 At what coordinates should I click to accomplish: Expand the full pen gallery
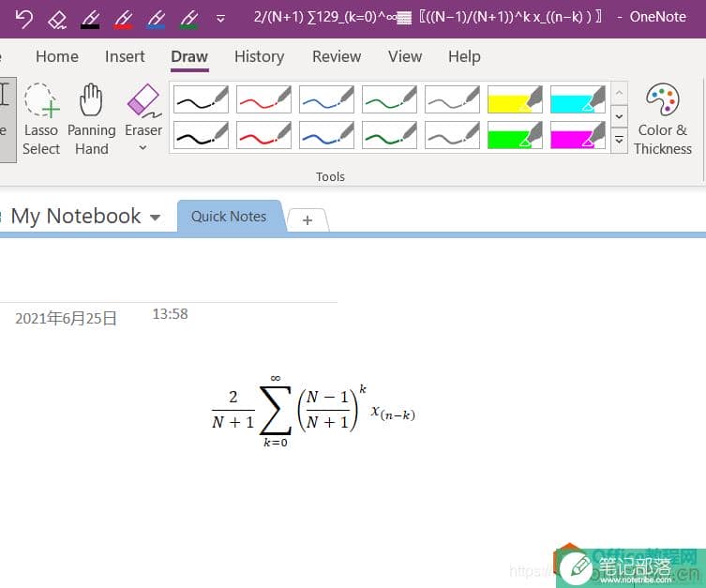pos(619,140)
